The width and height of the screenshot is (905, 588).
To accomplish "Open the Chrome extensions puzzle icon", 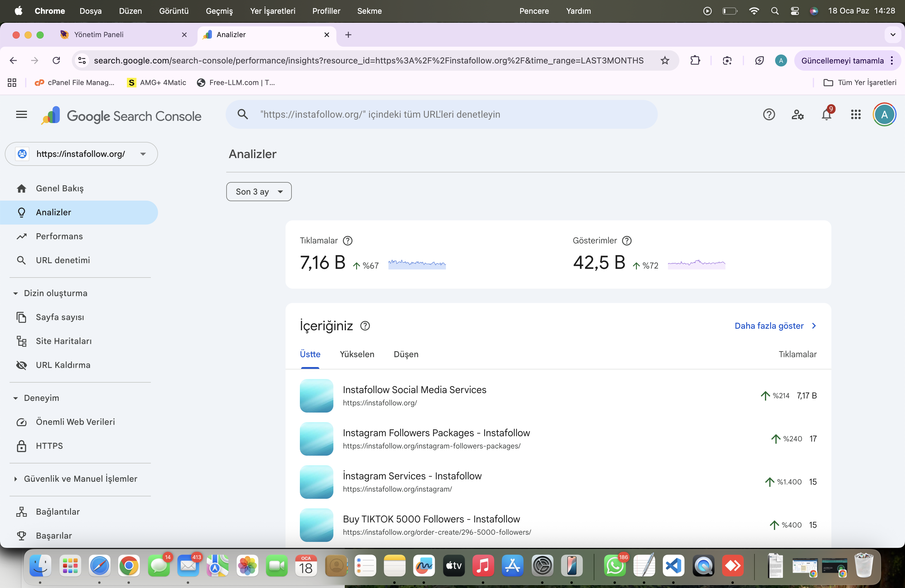I will click(695, 60).
